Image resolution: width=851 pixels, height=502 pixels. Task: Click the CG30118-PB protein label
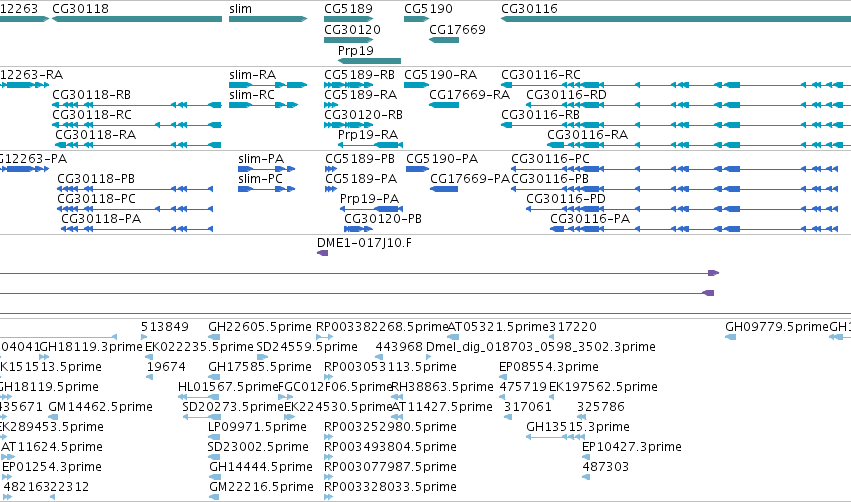click(x=96, y=179)
